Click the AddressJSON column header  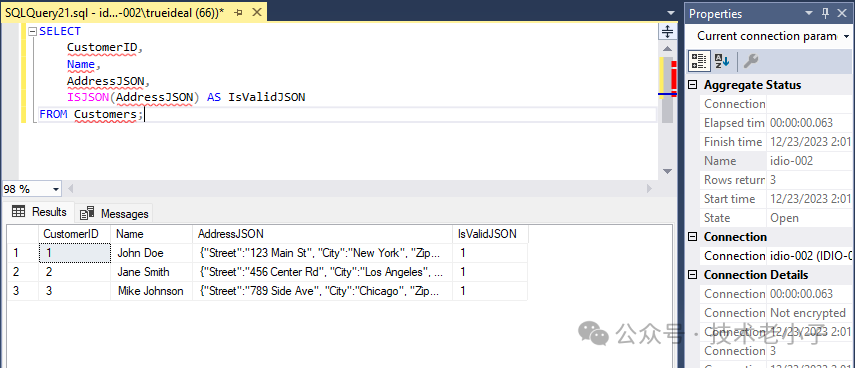click(x=323, y=234)
